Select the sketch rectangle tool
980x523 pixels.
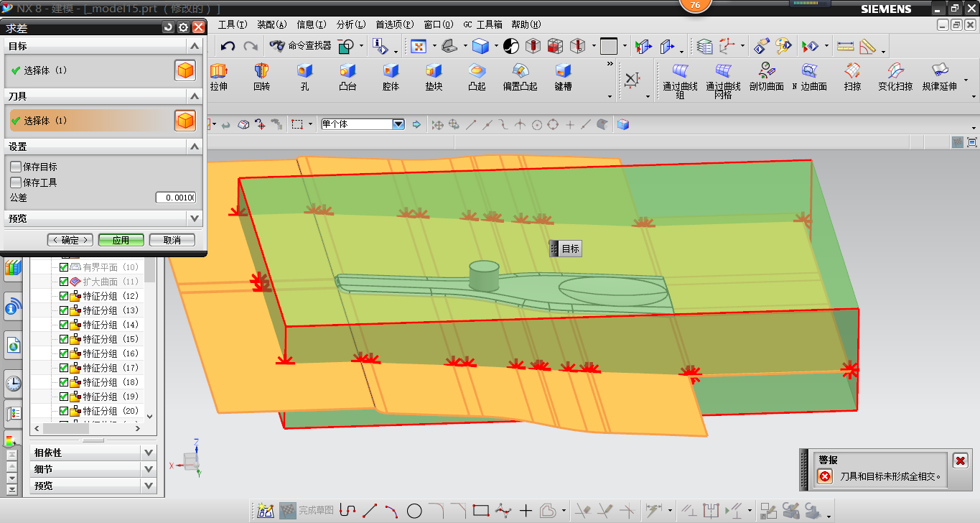481,512
